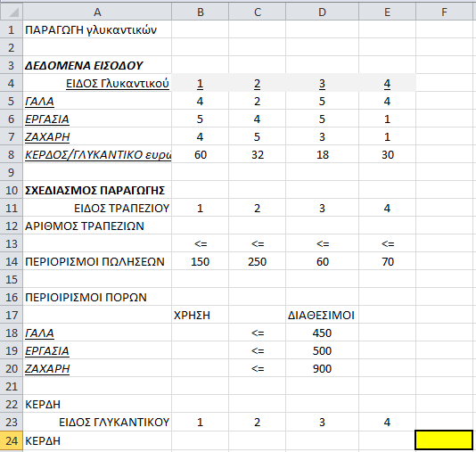Select empty usage cell B19 for ΕΡΓΑΣΙΑ

coord(200,350)
